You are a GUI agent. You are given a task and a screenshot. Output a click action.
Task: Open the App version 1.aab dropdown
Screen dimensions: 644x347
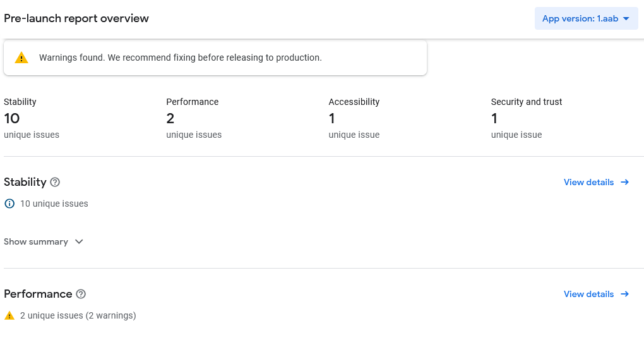click(585, 18)
